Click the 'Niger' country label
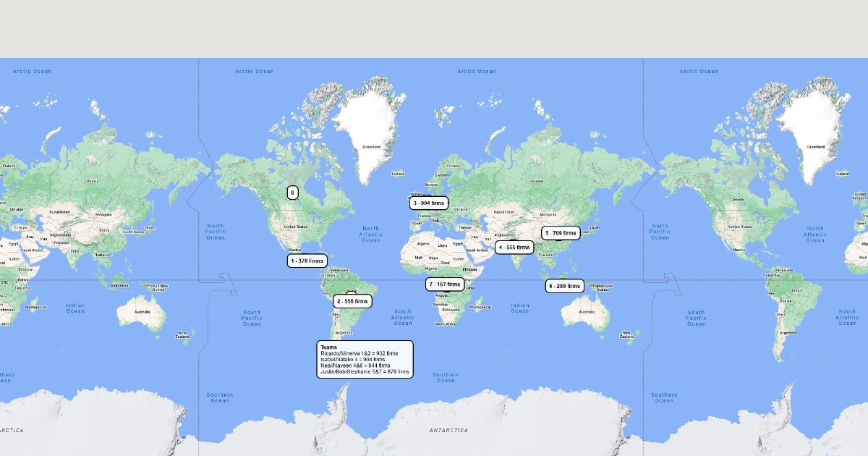The width and height of the screenshot is (868, 456). (x=433, y=258)
